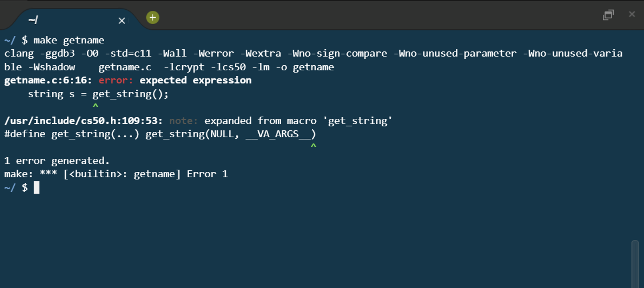
Task: Close the terminal panel using top-right X
Action: pyautogui.click(x=631, y=14)
